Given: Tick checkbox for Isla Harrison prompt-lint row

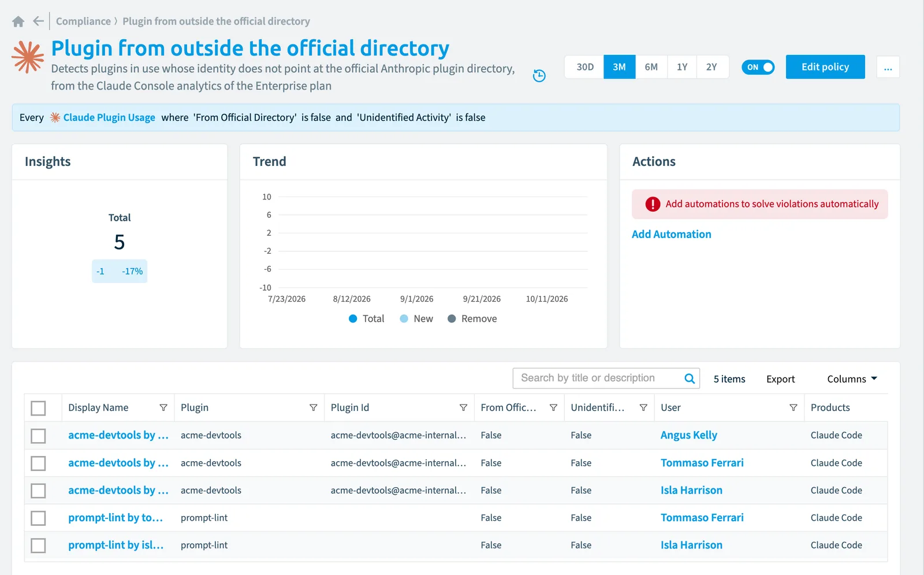Looking at the screenshot, I should (38, 546).
